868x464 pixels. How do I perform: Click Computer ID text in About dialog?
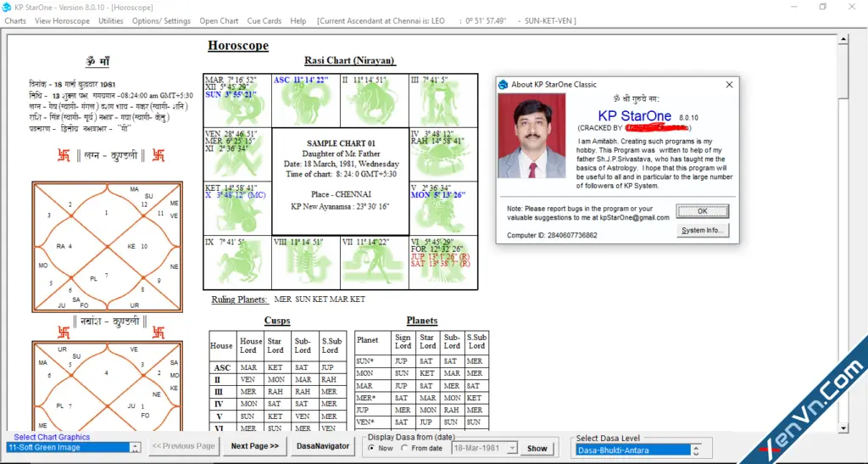552,235
